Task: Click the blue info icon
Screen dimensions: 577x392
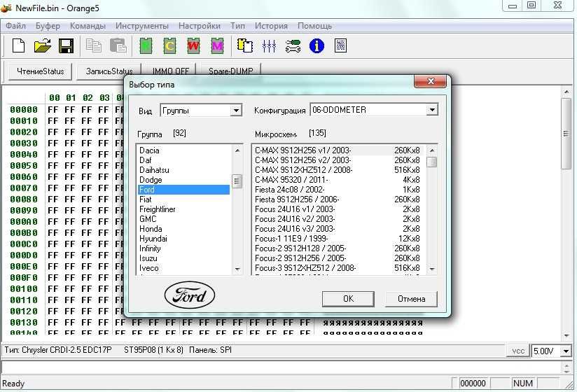Action: (317, 46)
